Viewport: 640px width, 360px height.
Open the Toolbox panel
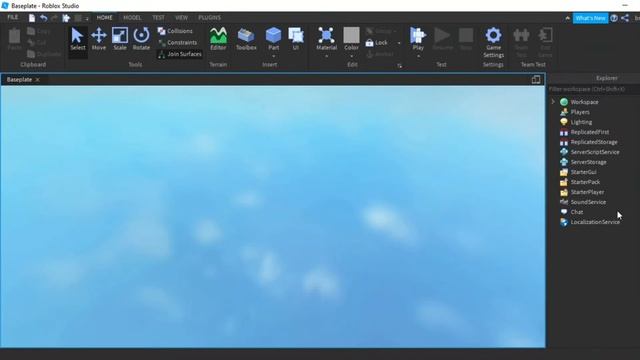[x=246, y=39]
